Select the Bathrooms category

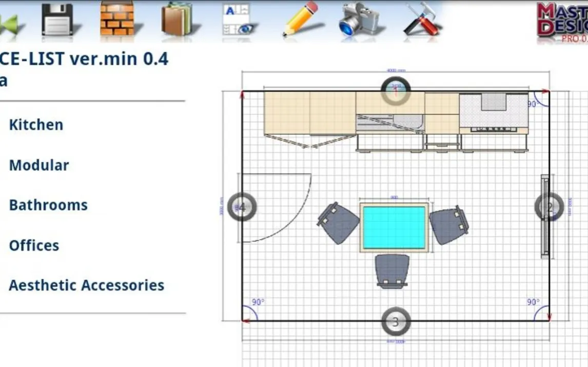pos(48,206)
